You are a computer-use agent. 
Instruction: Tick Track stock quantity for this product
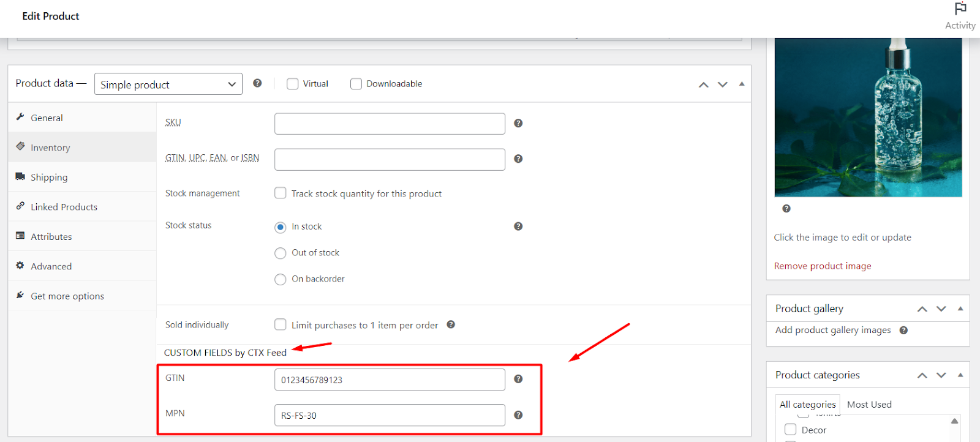pyautogui.click(x=281, y=193)
